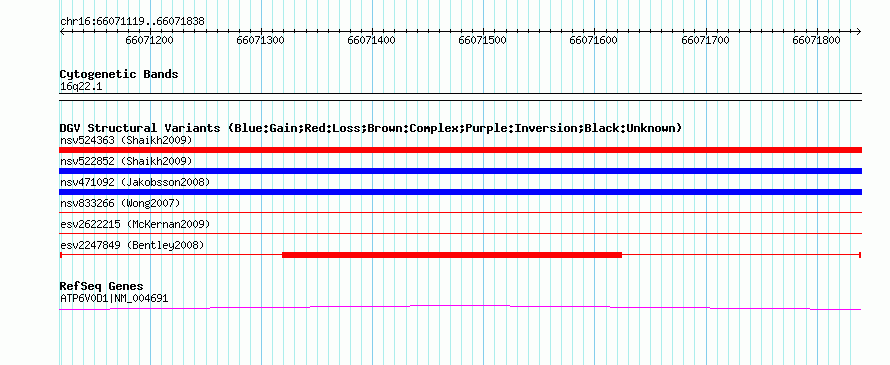The image size is (890, 365).
Task: Select the Cytogenetic Bands track title
Action: click(x=119, y=74)
